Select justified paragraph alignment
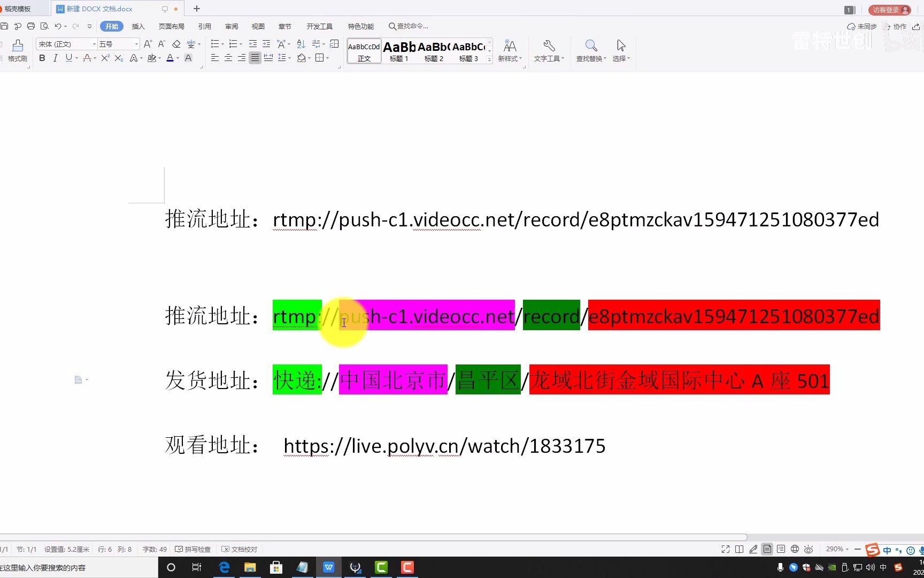Screen dimensions: 924x578 pyautogui.click(x=255, y=58)
